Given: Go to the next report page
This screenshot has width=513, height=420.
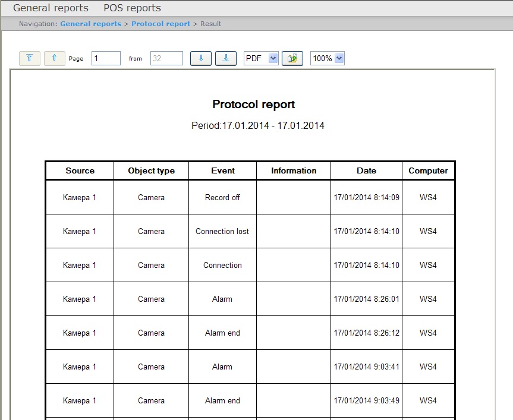Looking at the screenshot, I should pos(201,58).
